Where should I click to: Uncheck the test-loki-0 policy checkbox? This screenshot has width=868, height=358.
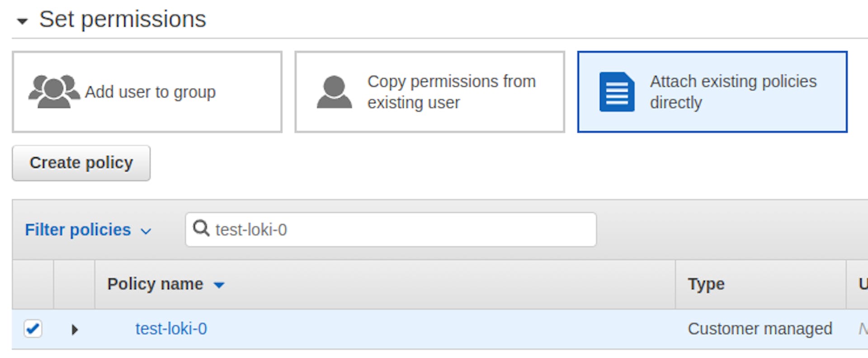click(x=33, y=329)
